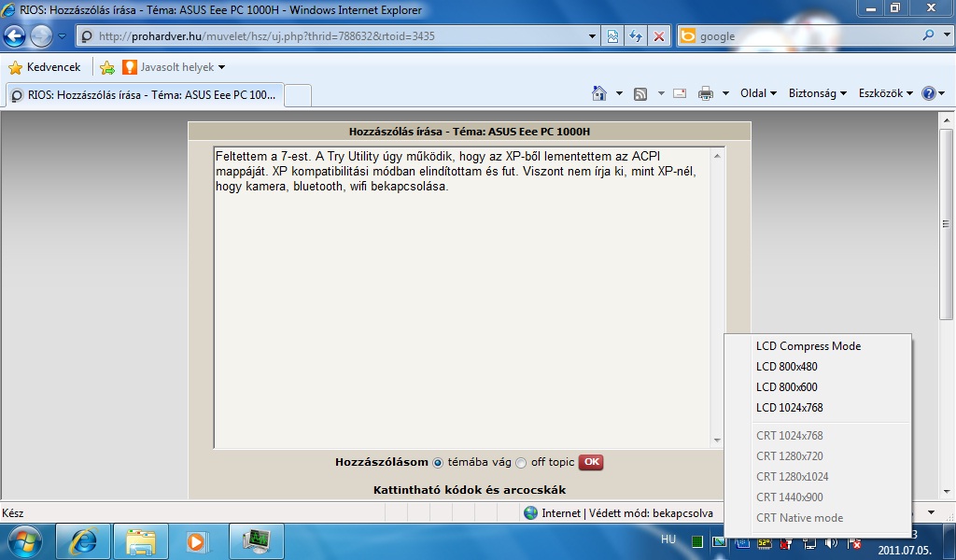This screenshot has width=956, height=560.
Task: Expand the Print options dropdown arrow
Action: point(725,93)
